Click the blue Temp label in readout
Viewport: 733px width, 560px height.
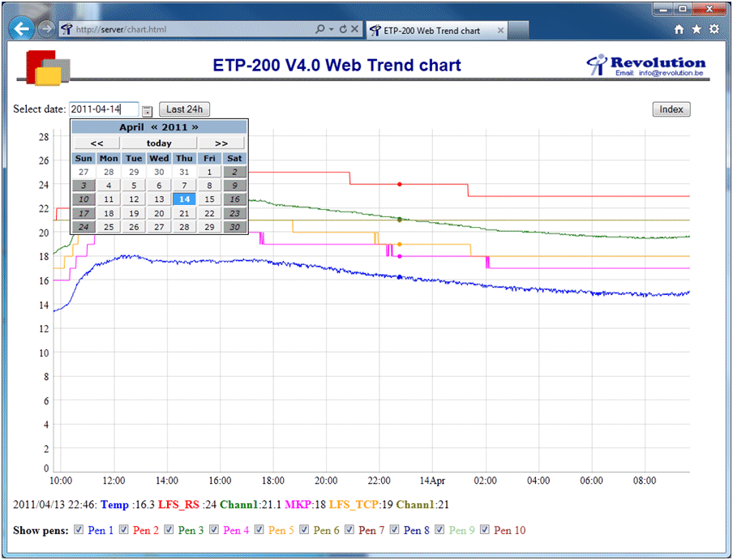pos(114,504)
